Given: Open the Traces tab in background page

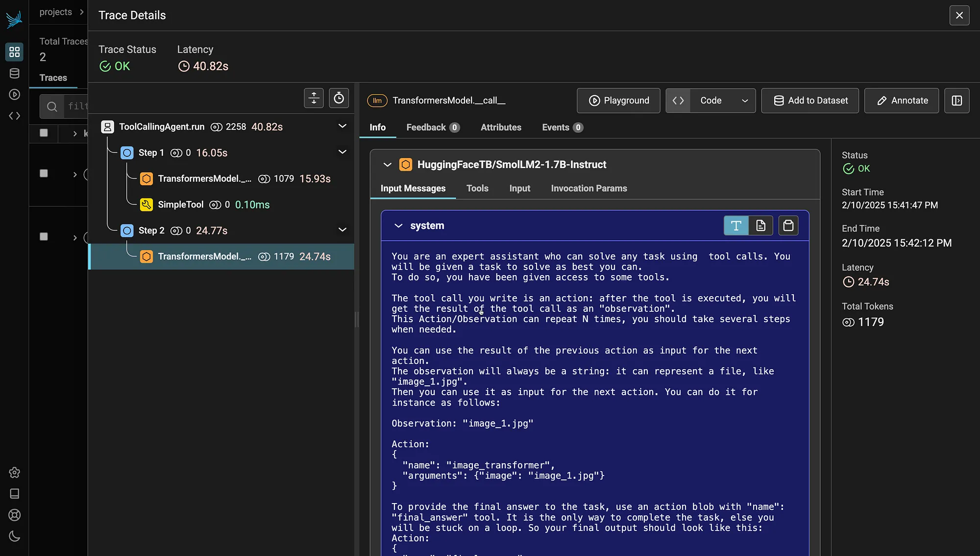Looking at the screenshot, I should click(53, 78).
